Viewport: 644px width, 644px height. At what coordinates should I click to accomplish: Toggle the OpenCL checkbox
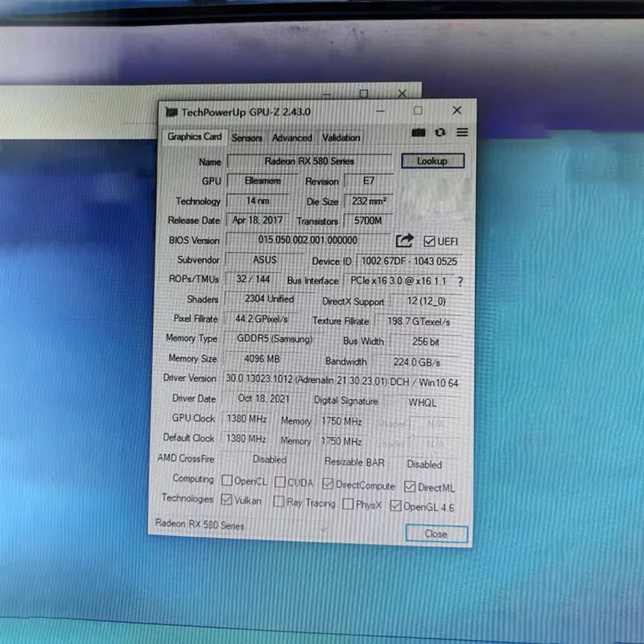[227, 480]
